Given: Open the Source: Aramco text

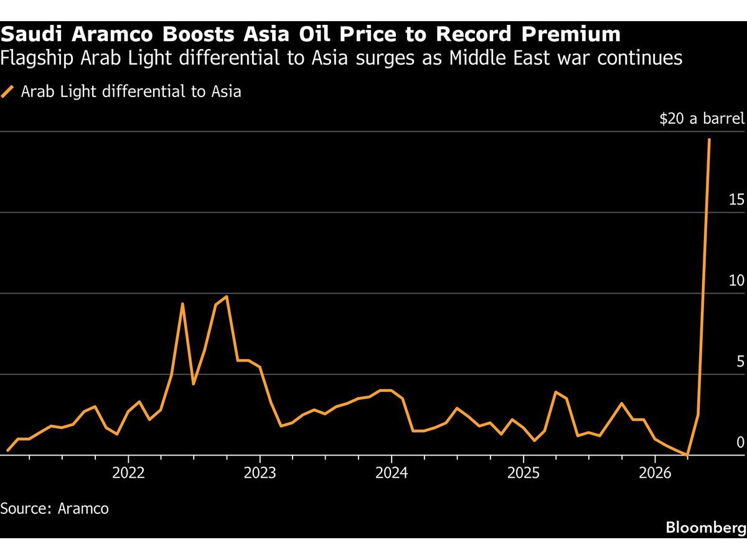Looking at the screenshot, I should coord(55,508).
